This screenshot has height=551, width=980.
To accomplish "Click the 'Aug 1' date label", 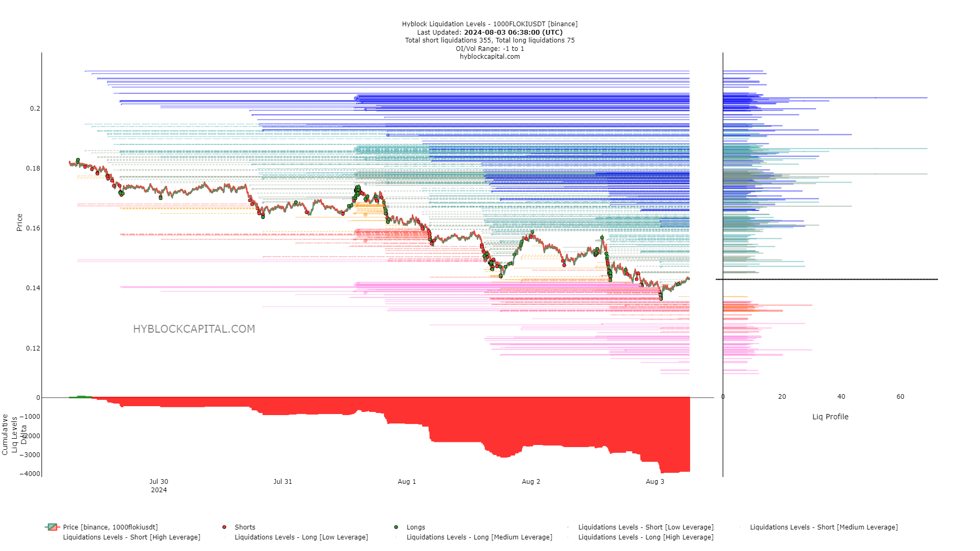I will [406, 481].
